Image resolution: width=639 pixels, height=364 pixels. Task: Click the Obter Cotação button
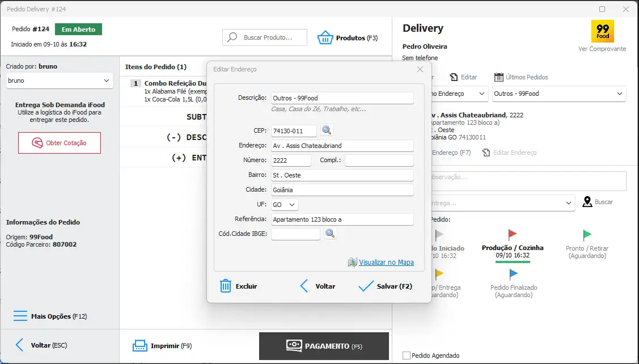[60, 143]
